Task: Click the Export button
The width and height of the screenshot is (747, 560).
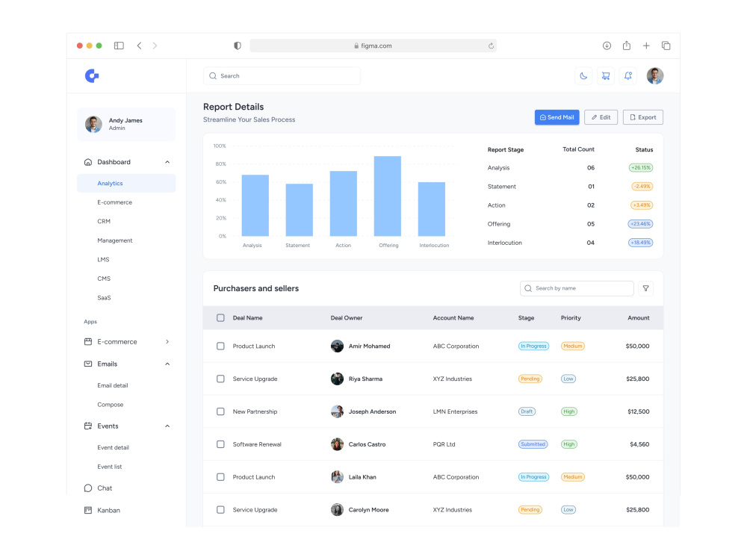Action: [642, 117]
